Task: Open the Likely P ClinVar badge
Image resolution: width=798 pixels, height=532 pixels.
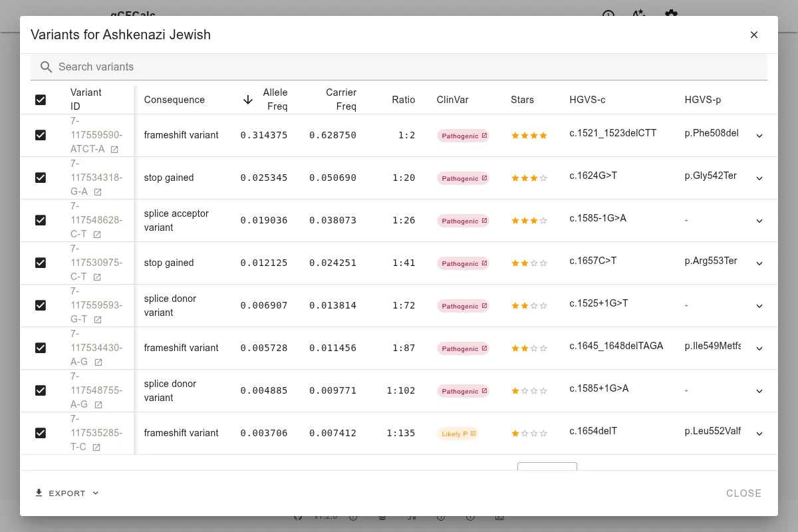Action: tap(458, 434)
